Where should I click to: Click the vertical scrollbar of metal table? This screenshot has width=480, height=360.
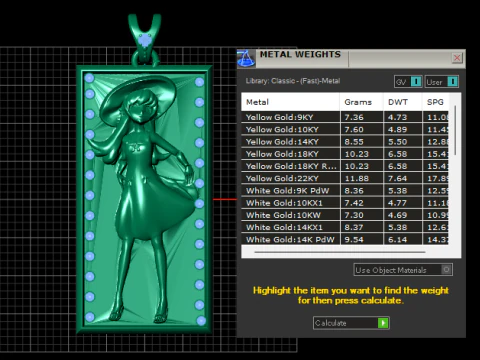[455, 130]
